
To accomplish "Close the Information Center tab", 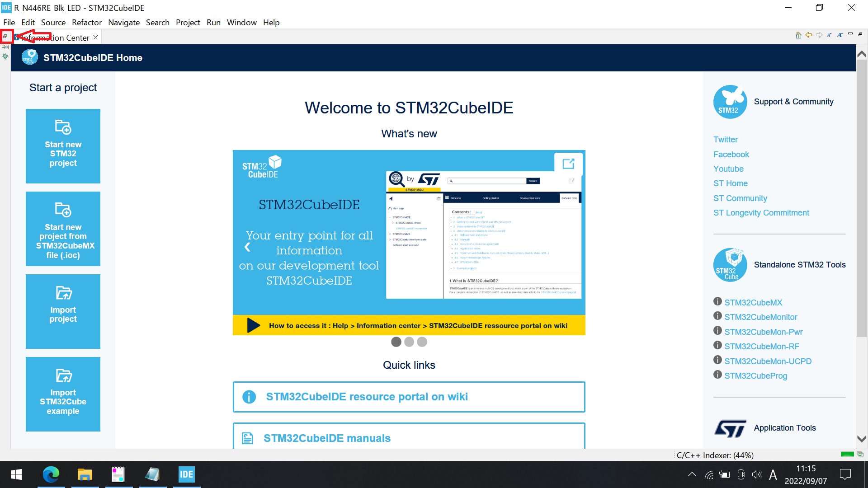I will (95, 38).
